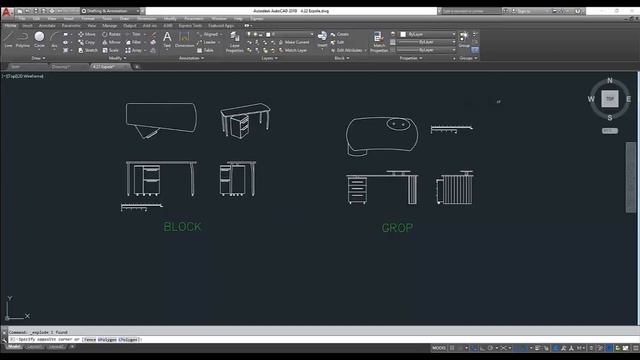640x360 pixels.
Task: Click the help search field
Action: pos(471,11)
